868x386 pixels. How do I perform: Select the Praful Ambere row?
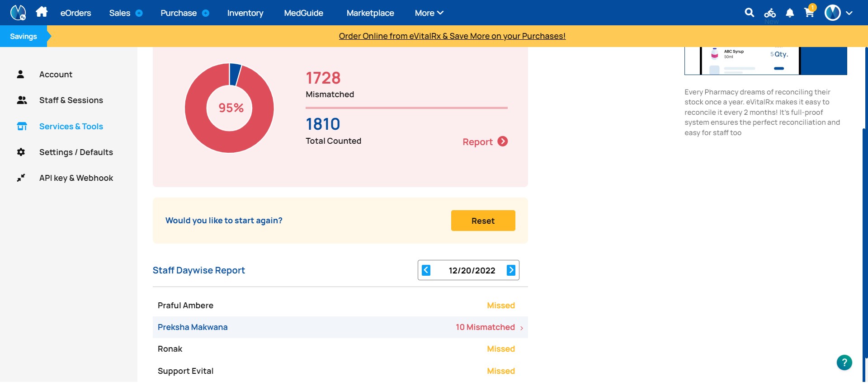(x=340, y=306)
